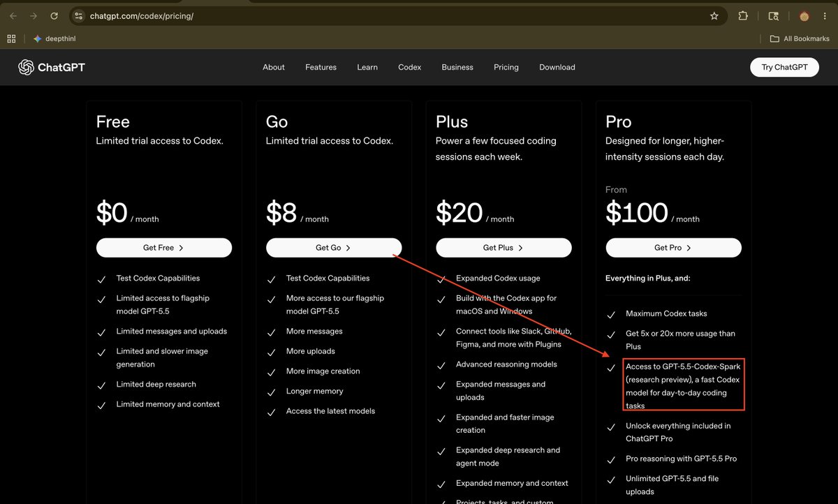Click the site info icon in address bar
This screenshot has width=838, height=504.
78,15
